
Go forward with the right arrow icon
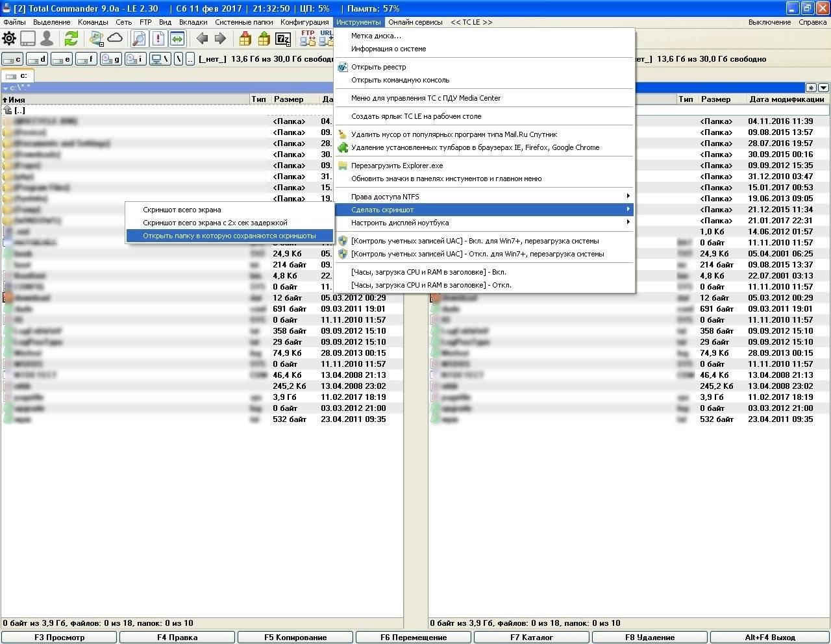click(220, 38)
